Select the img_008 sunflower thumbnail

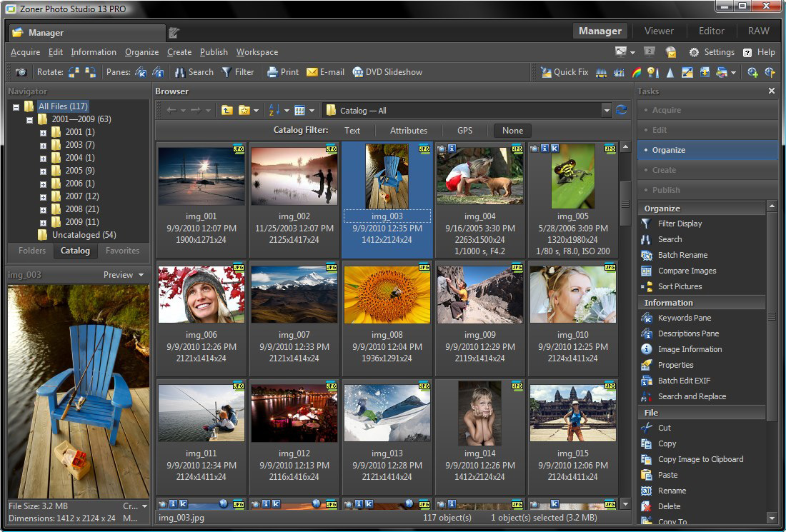387,295
